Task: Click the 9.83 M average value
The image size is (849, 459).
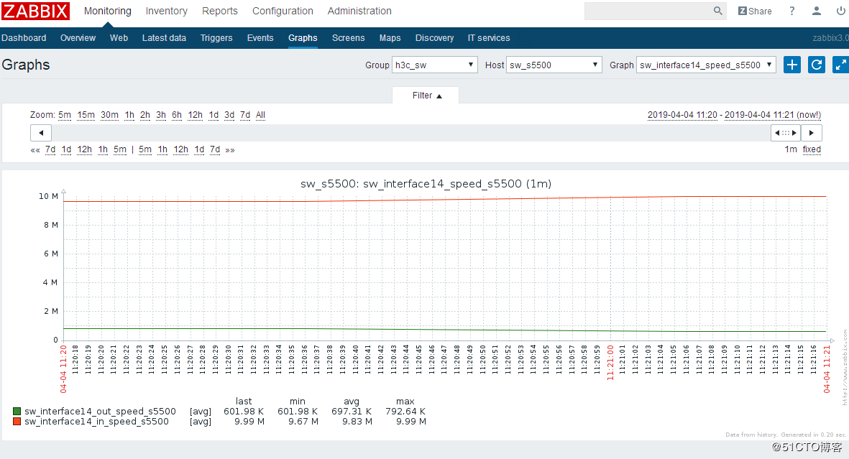Action: click(x=357, y=422)
